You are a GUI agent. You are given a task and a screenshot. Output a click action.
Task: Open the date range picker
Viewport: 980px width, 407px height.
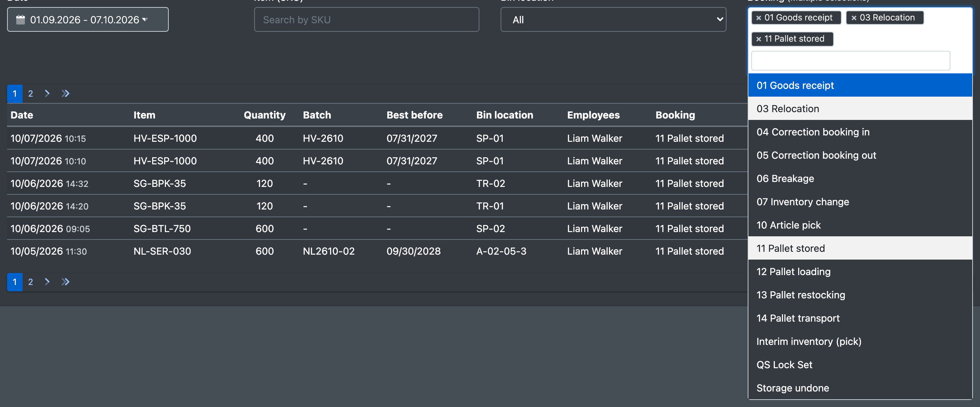(88, 19)
